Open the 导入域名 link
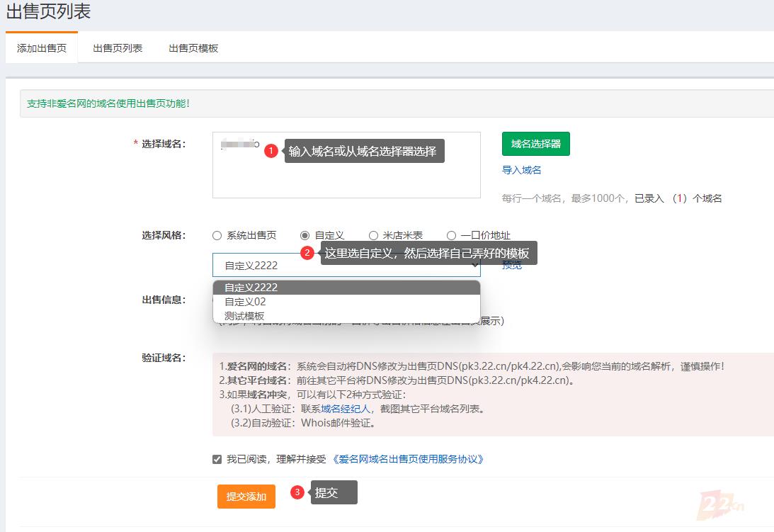774x532 pixels. point(521,170)
